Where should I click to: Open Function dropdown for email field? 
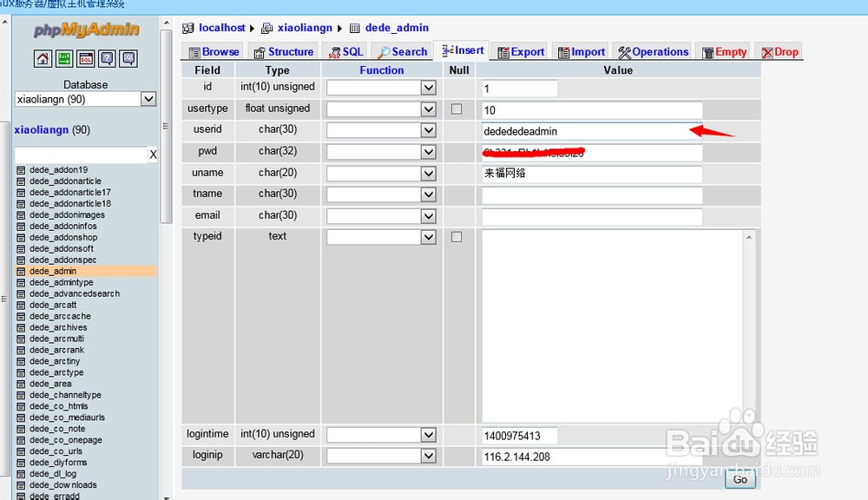tap(381, 216)
